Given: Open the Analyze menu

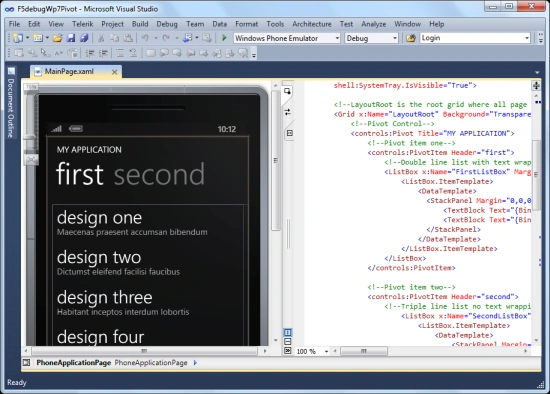Looking at the screenshot, I should 374,24.
